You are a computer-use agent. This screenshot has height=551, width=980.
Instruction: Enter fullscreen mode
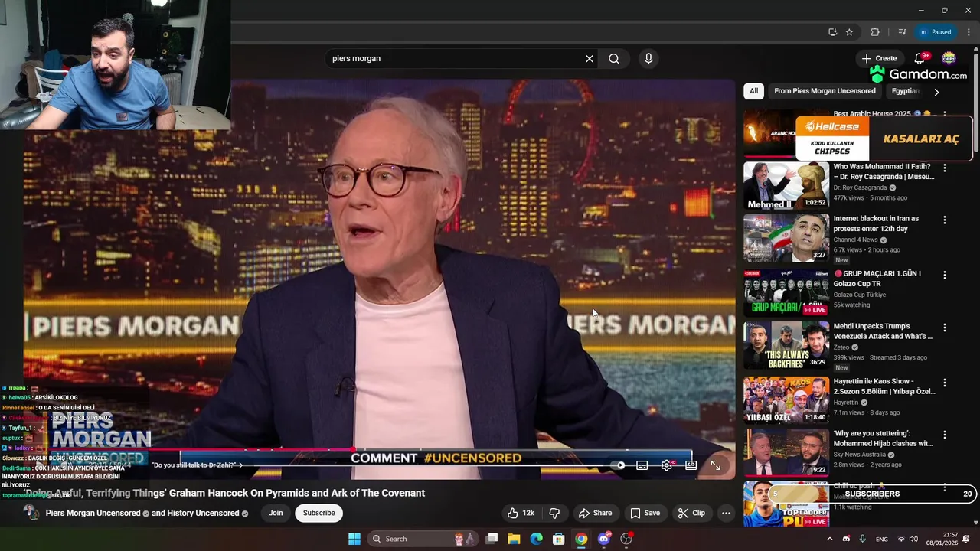click(715, 465)
